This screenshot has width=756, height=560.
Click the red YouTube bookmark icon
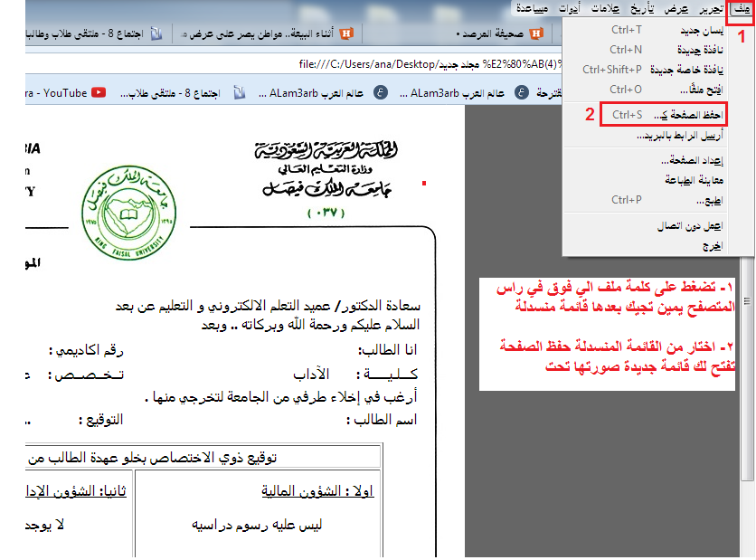tap(99, 92)
